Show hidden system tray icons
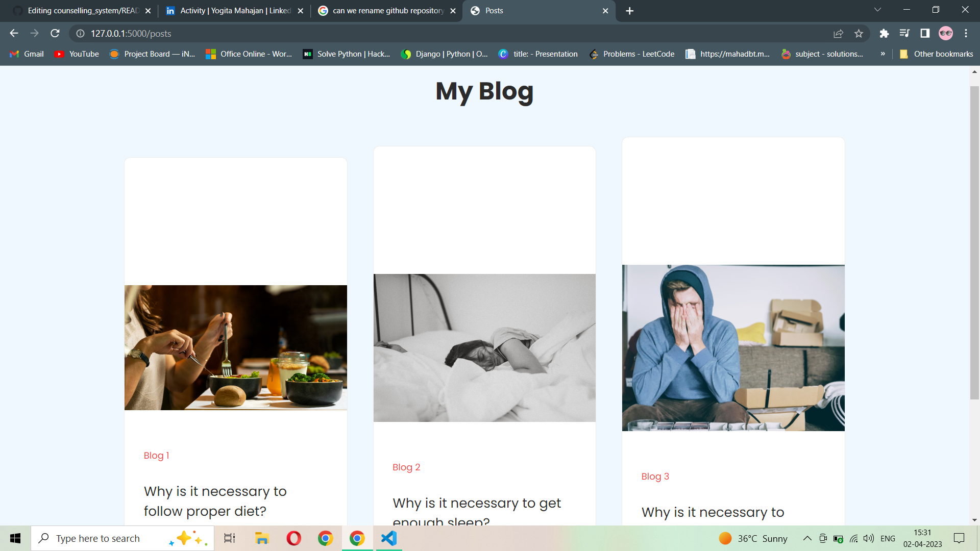980x551 pixels. (x=807, y=538)
